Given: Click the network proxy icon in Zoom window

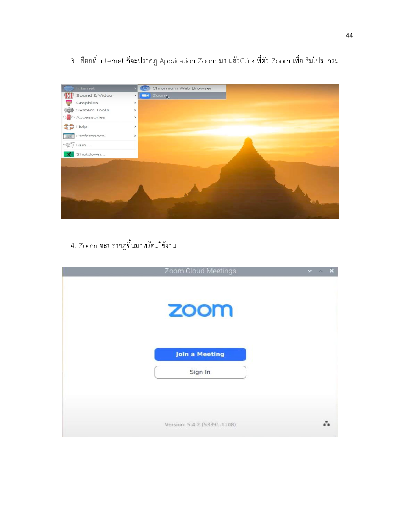Looking at the screenshot, I should 326,423.
